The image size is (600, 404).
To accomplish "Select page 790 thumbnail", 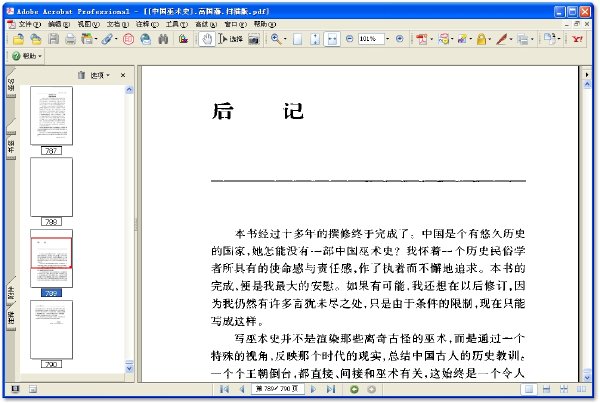I will tap(51, 329).
